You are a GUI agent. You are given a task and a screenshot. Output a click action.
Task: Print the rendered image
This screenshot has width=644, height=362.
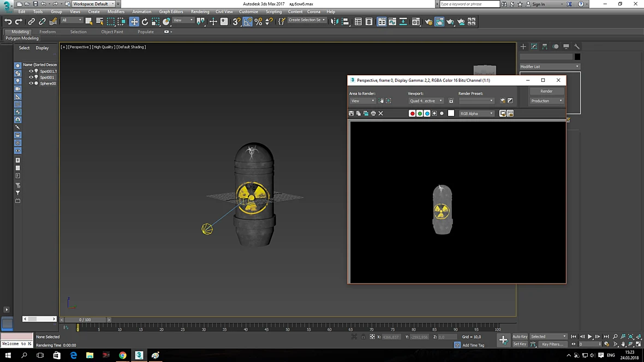[x=373, y=113]
